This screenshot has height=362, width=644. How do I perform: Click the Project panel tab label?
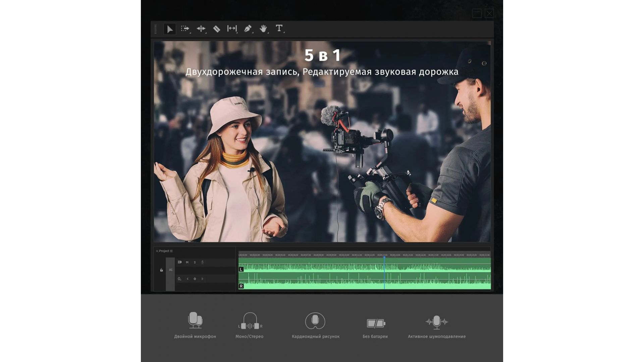(164, 251)
